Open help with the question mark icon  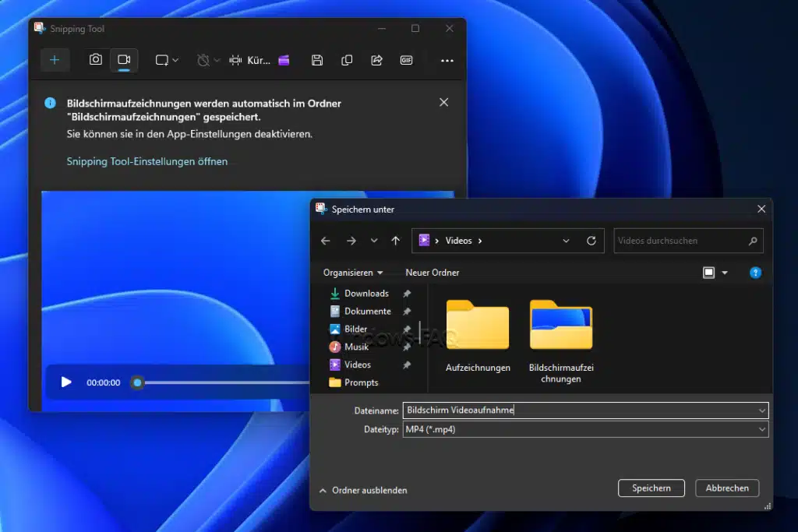pos(755,273)
